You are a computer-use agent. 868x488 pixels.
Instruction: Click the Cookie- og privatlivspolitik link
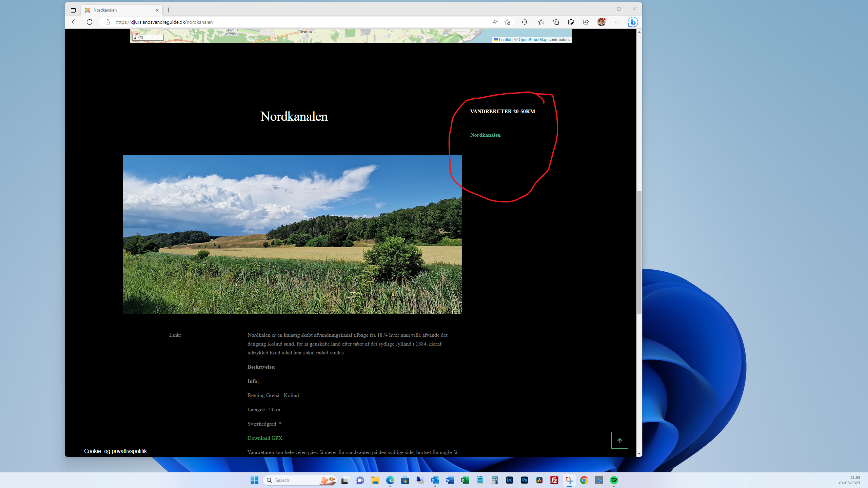tap(115, 451)
